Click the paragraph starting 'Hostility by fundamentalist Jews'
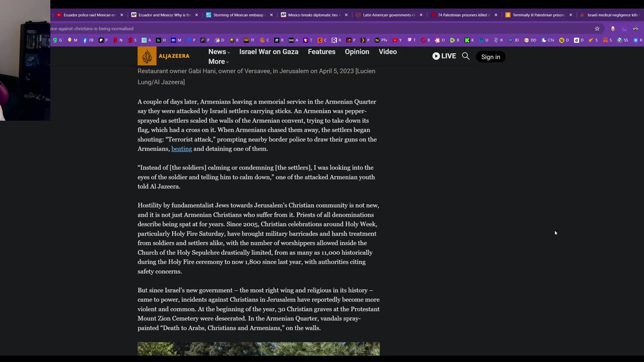This screenshot has width=644, height=362. 259,238
